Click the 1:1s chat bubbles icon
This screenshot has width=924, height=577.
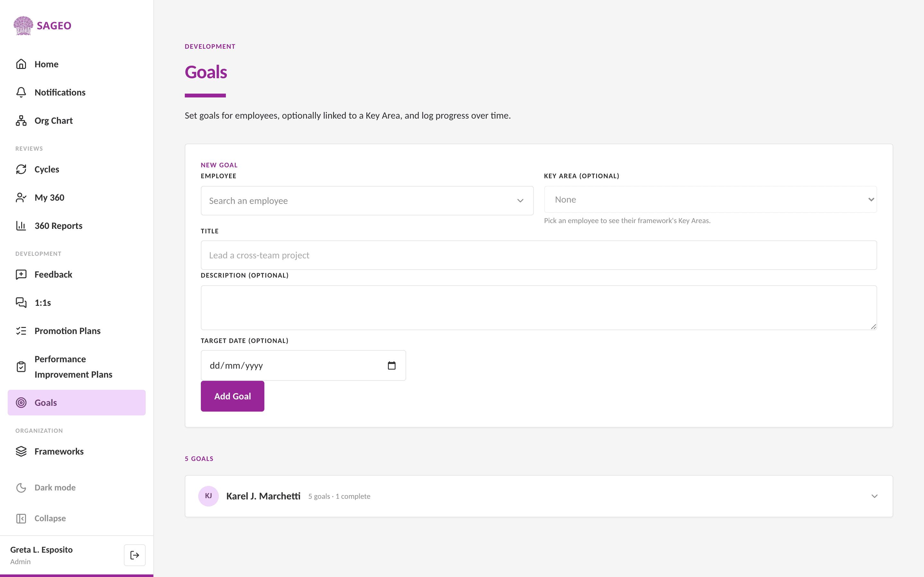tap(21, 303)
